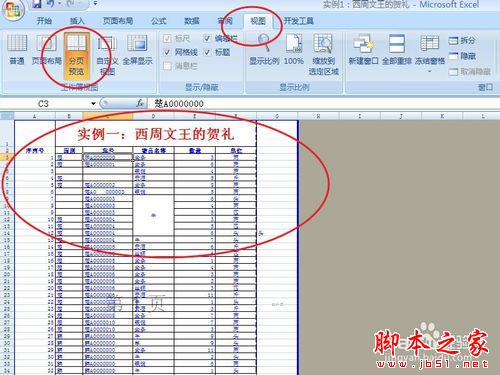The height and width of the screenshot is (375, 500).
Task: Toggle the 网格线 gridlines checkbox
Action: (x=181, y=52)
